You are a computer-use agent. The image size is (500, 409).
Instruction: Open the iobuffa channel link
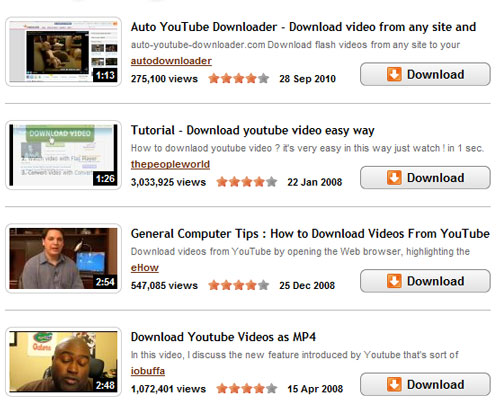click(148, 371)
